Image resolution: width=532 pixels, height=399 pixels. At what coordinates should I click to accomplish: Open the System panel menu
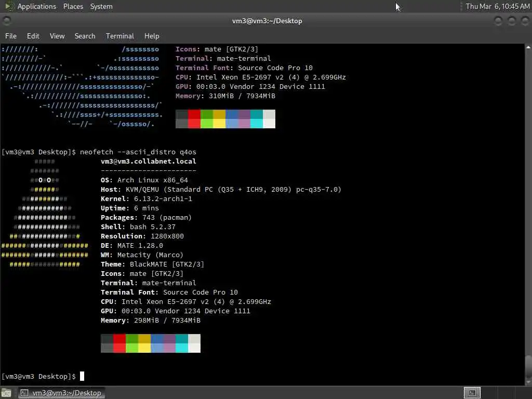pyautogui.click(x=101, y=6)
